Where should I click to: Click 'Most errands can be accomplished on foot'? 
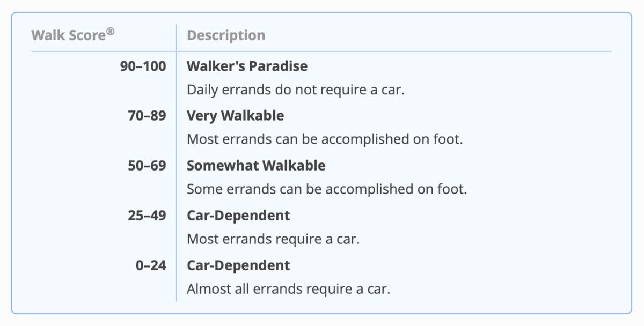pyautogui.click(x=325, y=139)
